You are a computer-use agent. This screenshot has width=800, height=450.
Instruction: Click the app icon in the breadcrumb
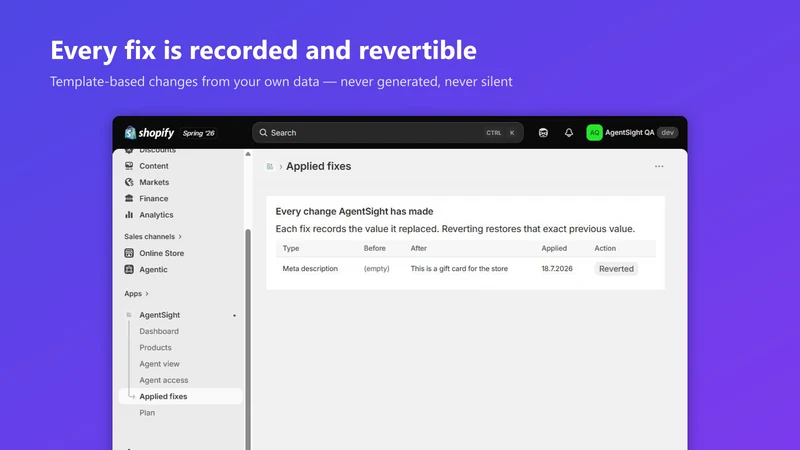pos(270,166)
